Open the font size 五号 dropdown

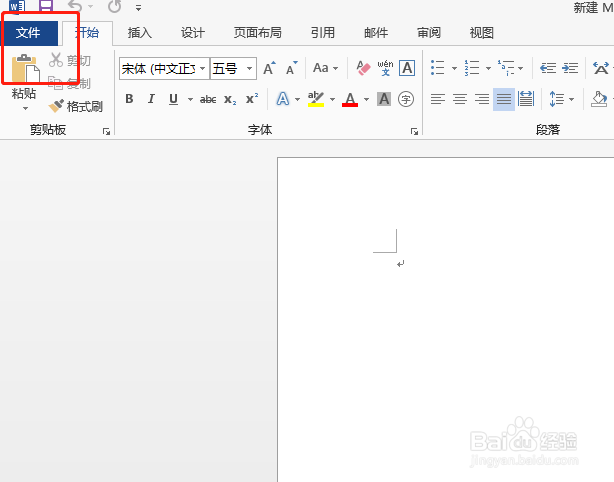point(249,69)
